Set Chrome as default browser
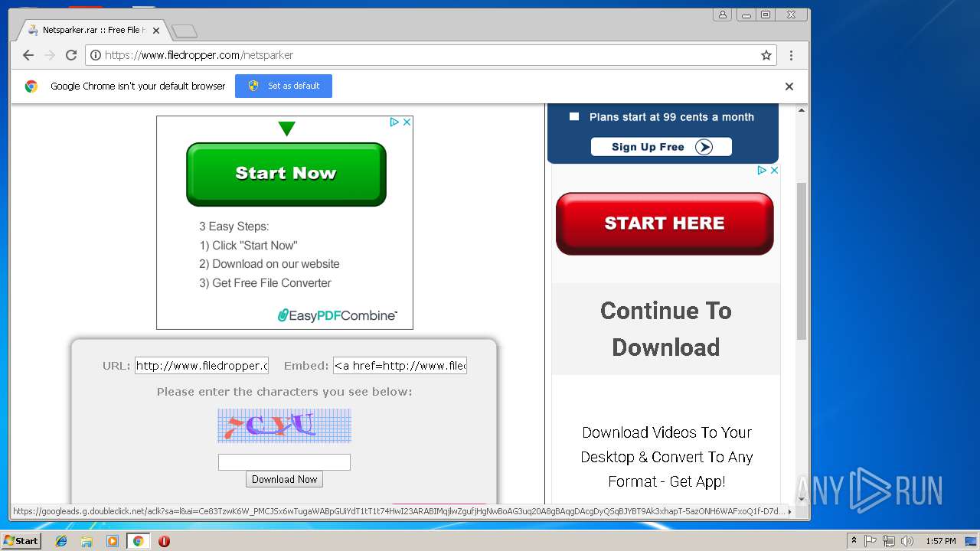Screen dimensions: 980x551 pyautogui.click(x=283, y=86)
